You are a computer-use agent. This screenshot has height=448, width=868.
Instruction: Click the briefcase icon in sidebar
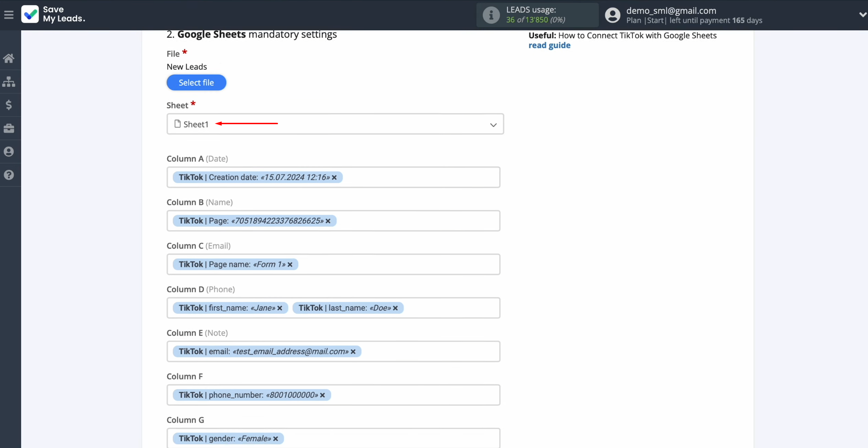pos(9,128)
